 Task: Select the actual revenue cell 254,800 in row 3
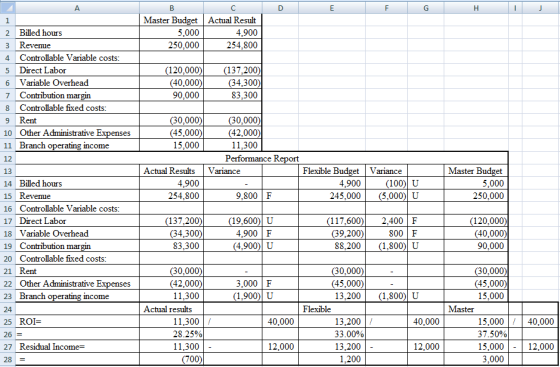tap(233, 45)
